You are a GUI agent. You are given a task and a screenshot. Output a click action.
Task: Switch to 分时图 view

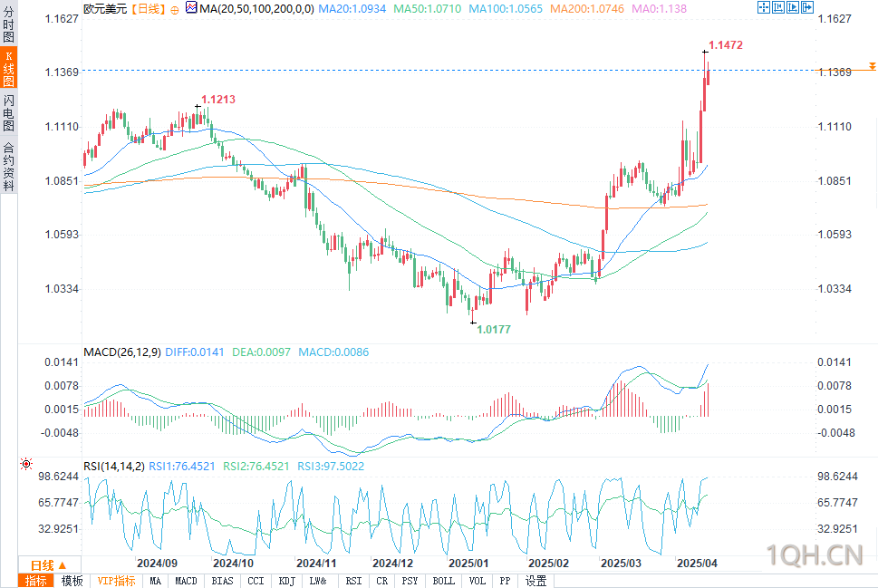(x=8, y=24)
